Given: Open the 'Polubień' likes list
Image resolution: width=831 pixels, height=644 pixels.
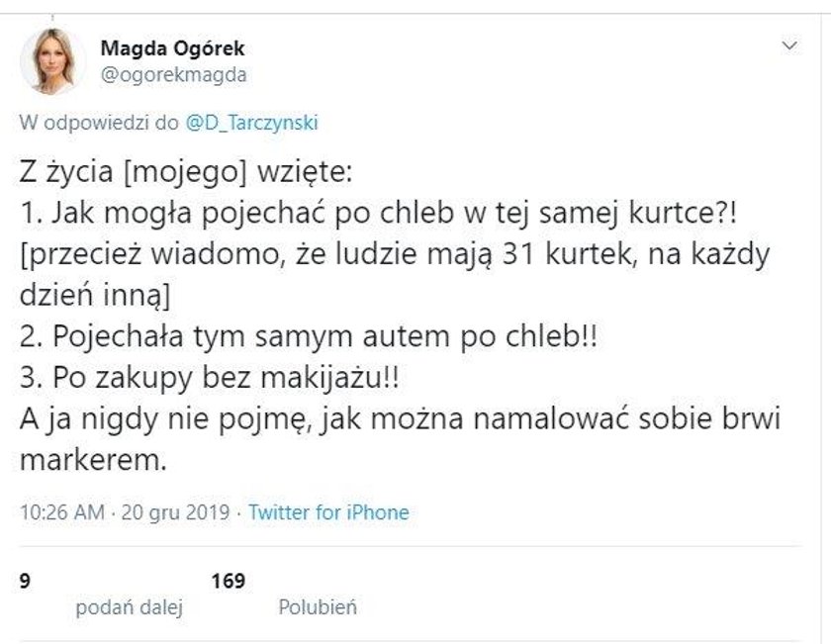Looking at the screenshot, I should coord(318,607).
